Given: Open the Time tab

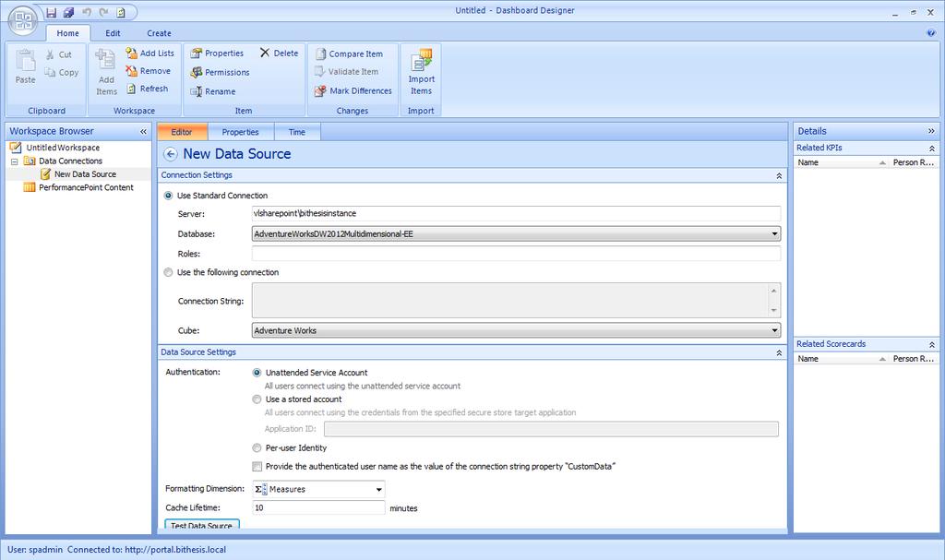Looking at the screenshot, I should pyautogui.click(x=296, y=132).
